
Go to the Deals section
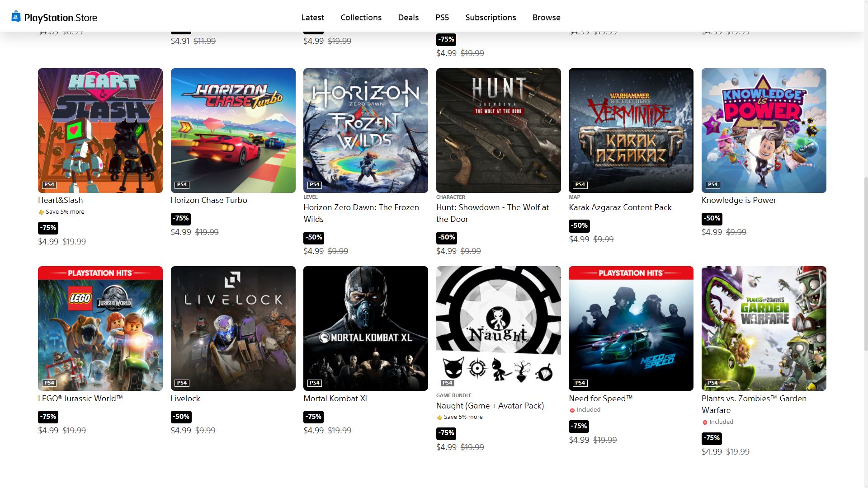point(408,18)
